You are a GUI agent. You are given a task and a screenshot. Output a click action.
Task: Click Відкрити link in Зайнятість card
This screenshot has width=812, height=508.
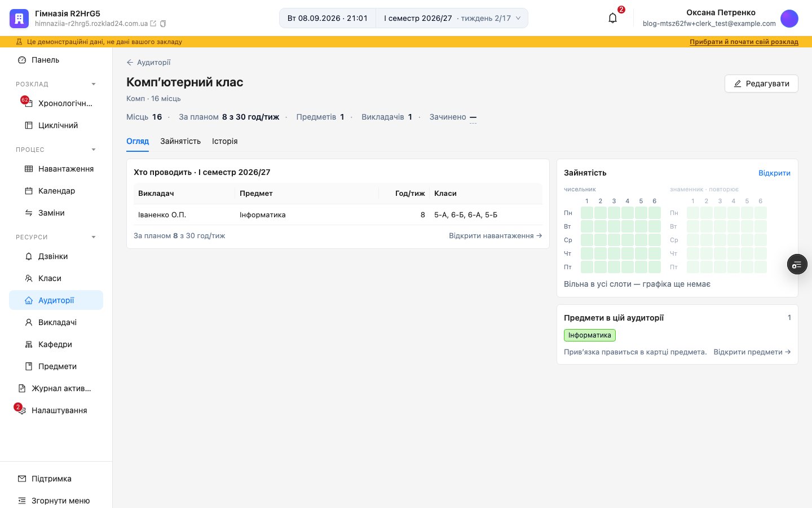click(x=774, y=173)
